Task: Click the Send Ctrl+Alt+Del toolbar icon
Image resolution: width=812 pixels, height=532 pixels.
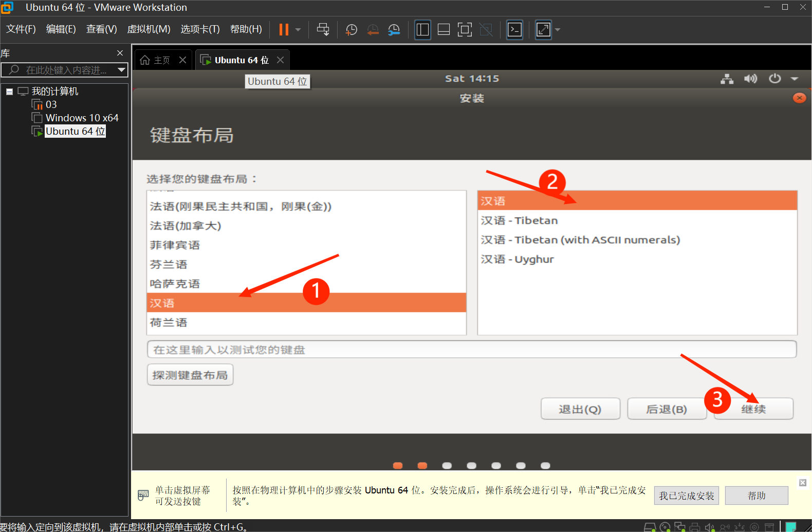Action: click(x=323, y=30)
